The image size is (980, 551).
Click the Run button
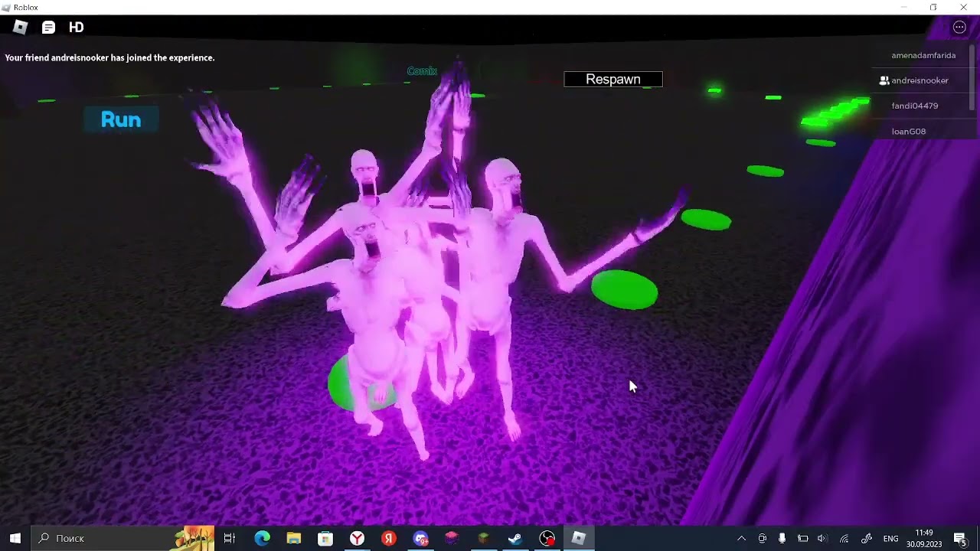coord(121,119)
